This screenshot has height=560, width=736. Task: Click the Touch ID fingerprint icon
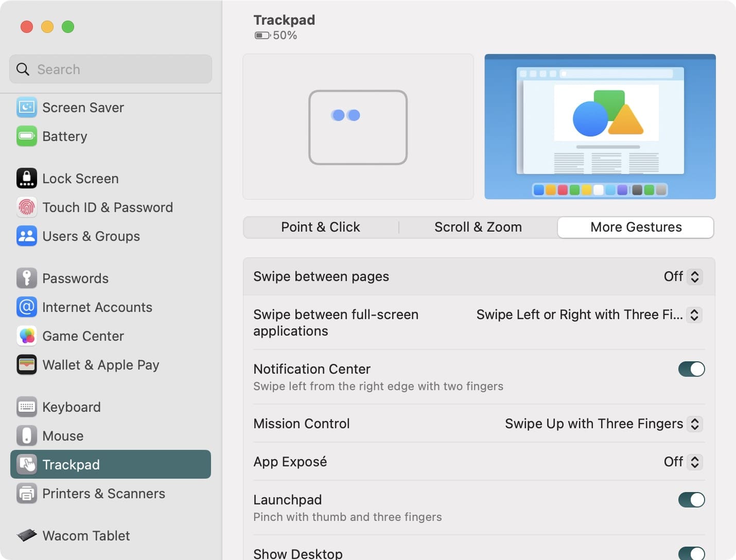[x=27, y=207]
